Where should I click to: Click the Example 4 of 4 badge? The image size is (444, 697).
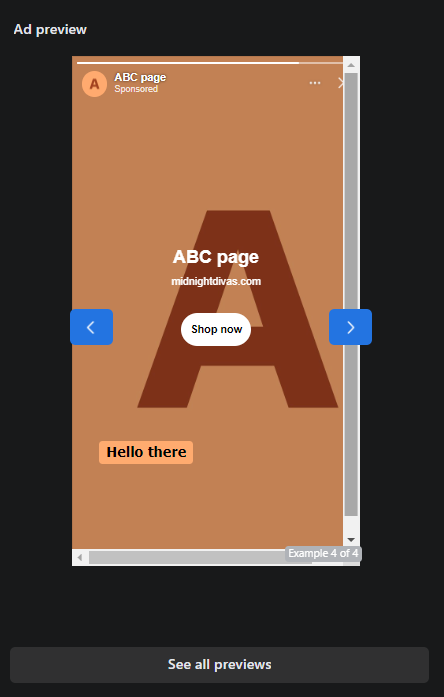coord(323,553)
